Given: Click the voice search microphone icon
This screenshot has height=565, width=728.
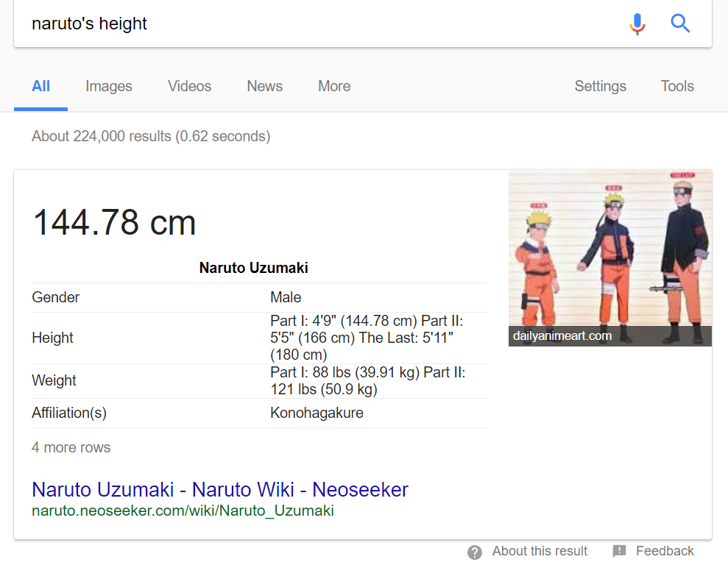Looking at the screenshot, I should coord(637,24).
